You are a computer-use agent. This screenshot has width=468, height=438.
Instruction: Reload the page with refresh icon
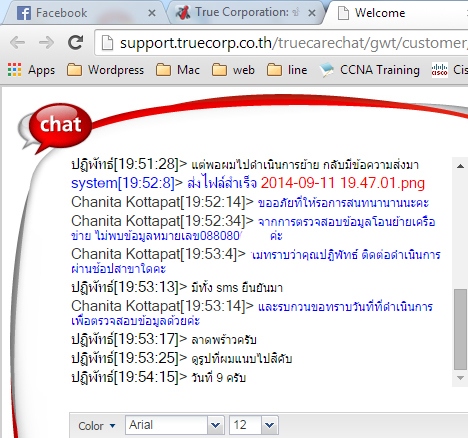click(76, 42)
